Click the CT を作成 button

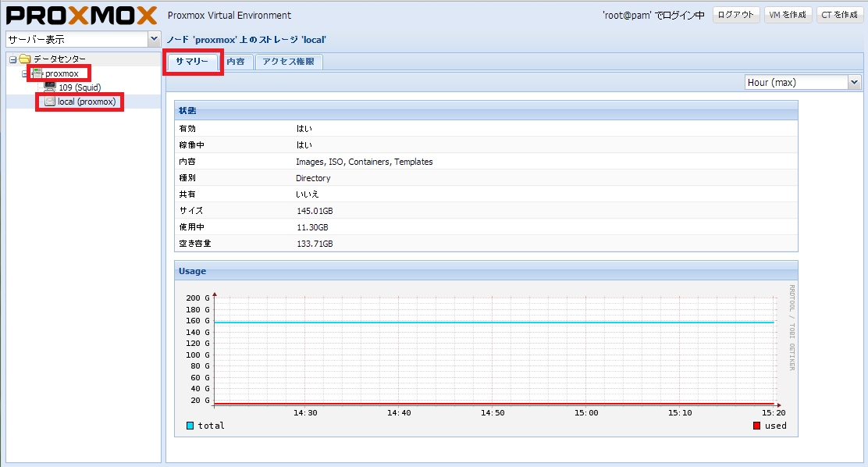point(840,15)
